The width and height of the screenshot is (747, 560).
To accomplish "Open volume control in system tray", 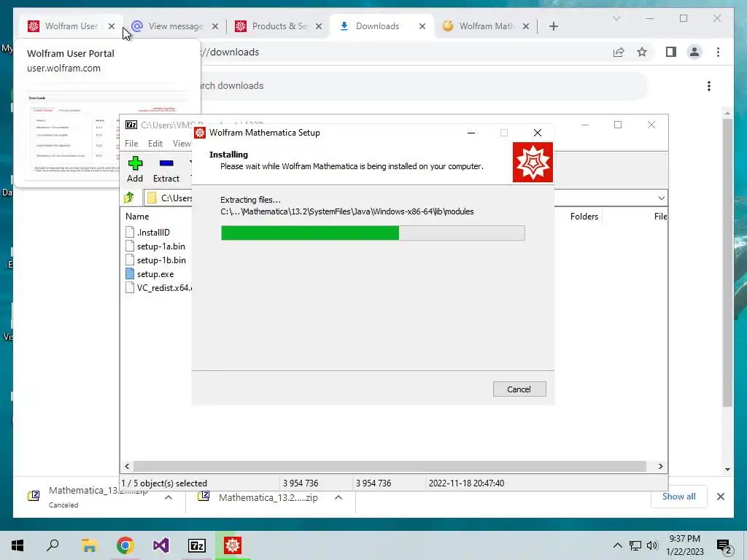I will (x=652, y=545).
